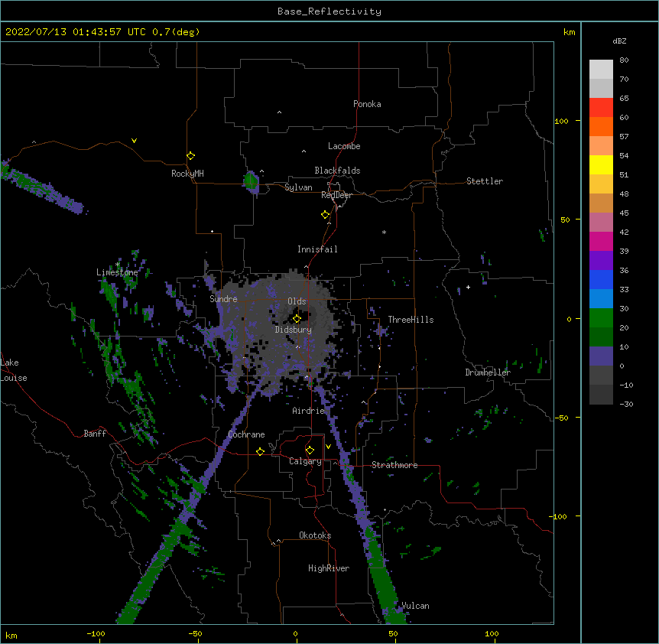Click the Airdrie city label
This screenshot has height=644, width=659.
pyautogui.click(x=309, y=411)
